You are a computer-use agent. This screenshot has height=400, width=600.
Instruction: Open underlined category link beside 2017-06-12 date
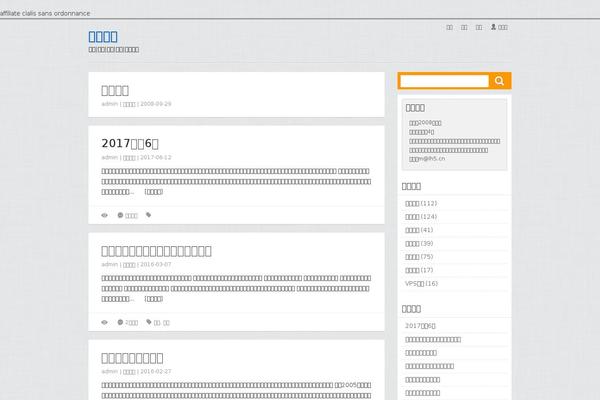[129, 158]
